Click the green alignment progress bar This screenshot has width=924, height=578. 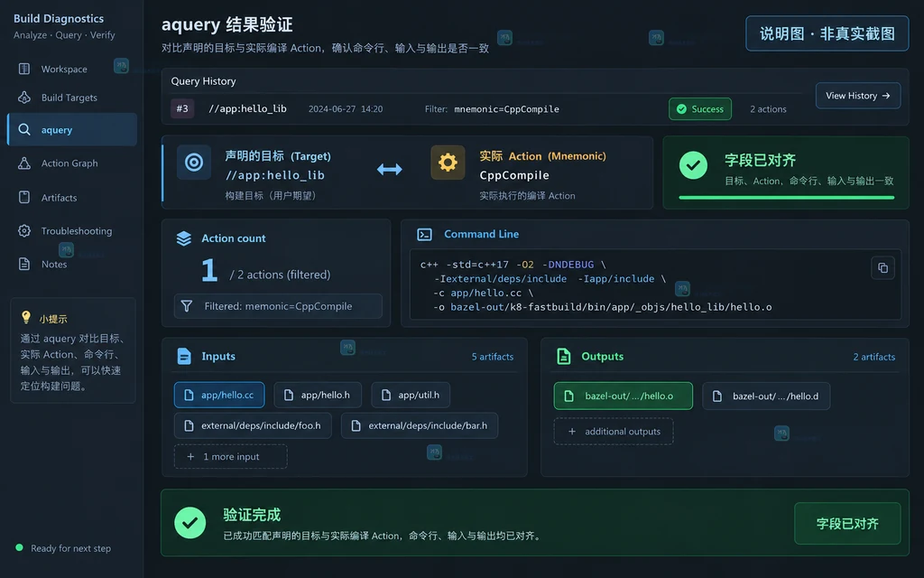(787, 198)
